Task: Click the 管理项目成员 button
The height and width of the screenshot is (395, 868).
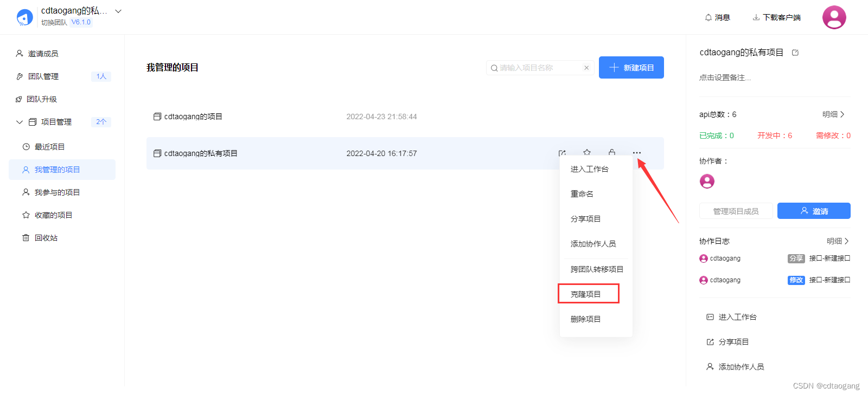Action: pyautogui.click(x=736, y=211)
